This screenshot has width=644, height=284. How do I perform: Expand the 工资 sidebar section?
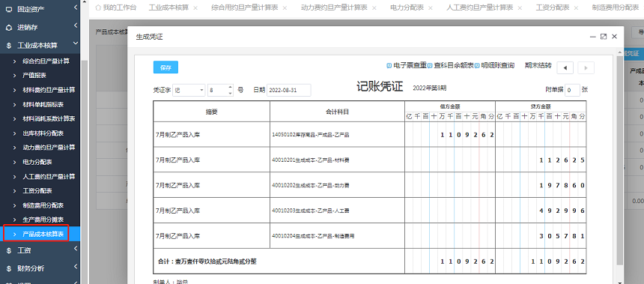click(x=76, y=248)
